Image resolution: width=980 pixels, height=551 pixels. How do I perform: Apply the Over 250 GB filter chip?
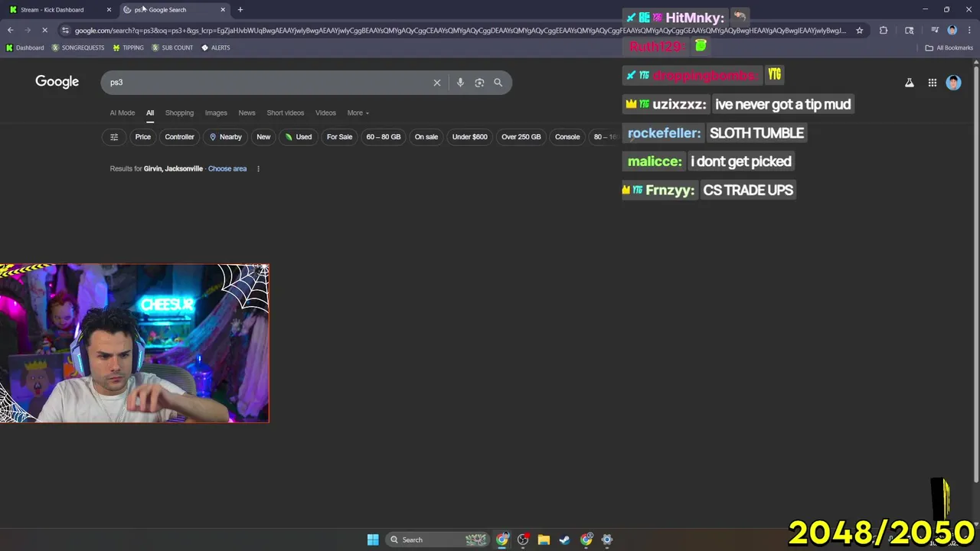521,137
